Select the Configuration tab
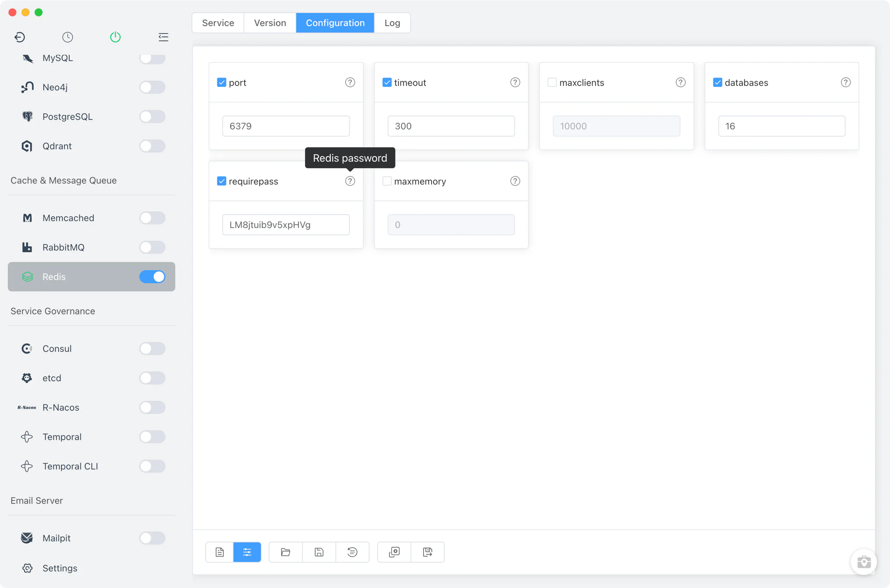Viewport: 890px width, 588px height. point(335,23)
